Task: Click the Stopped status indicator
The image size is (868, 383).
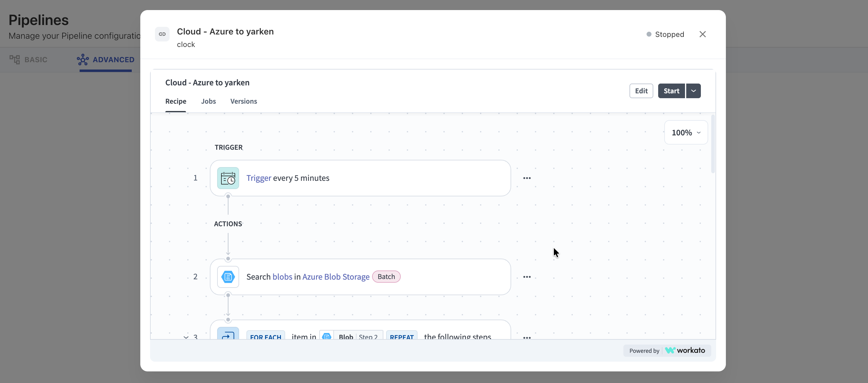Action: pos(665,34)
